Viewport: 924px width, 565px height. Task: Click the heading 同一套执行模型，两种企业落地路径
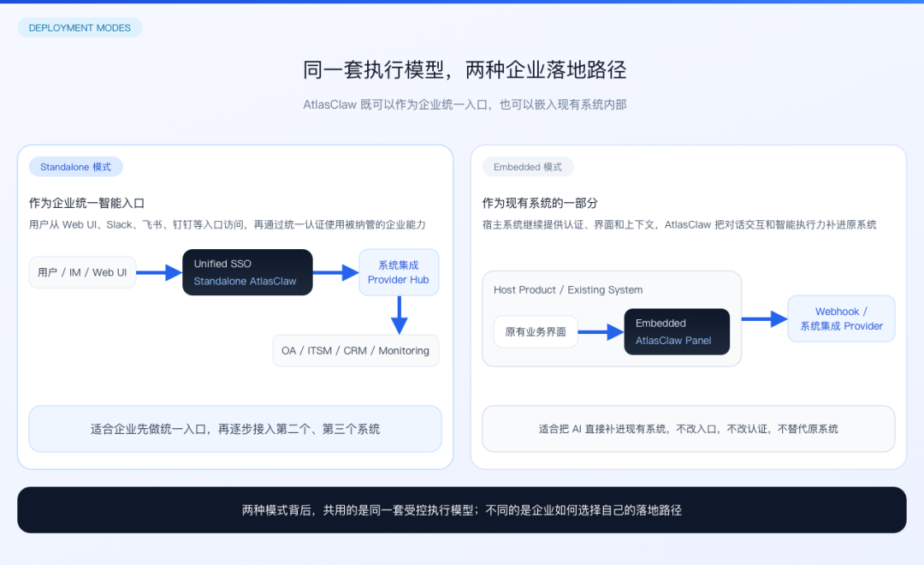pyautogui.click(x=465, y=69)
